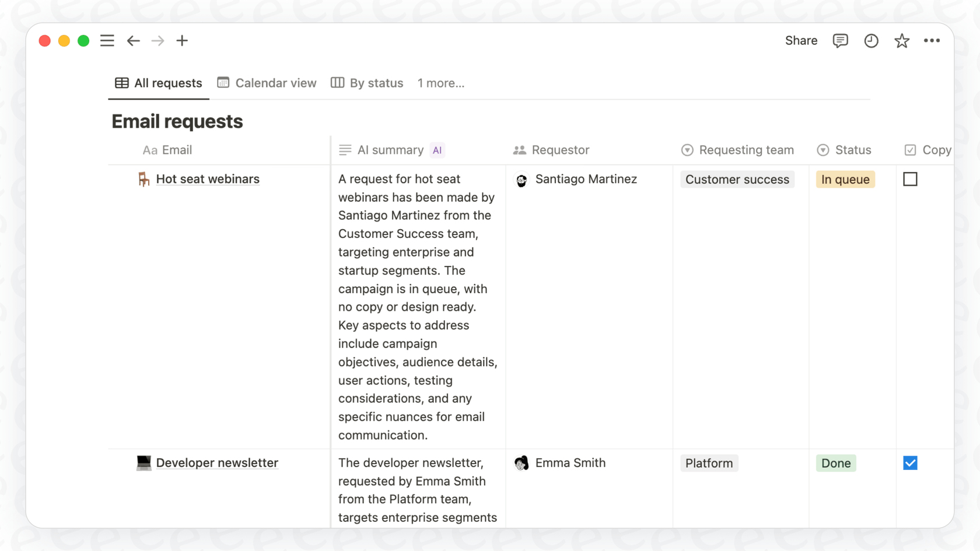
Task: Expand the 1 more… views list
Action: pos(440,83)
